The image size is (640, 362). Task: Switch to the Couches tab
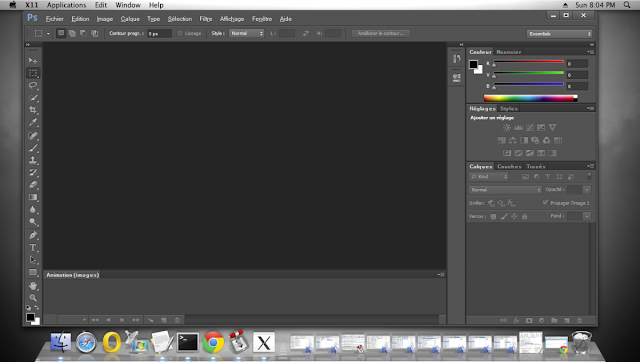[x=509, y=166]
